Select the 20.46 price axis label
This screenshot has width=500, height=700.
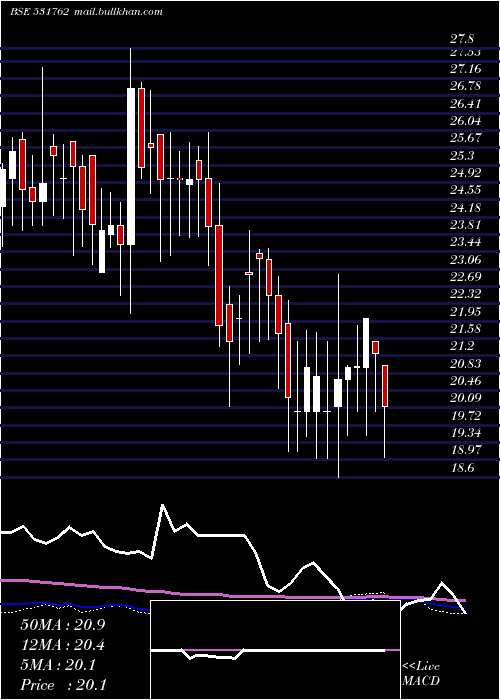pyautogui.click(x=466, y=381)
